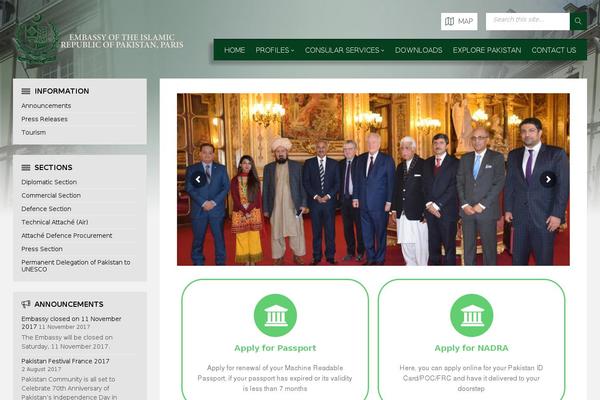Open Embassy closed on 11 November 2017
The width and height of the screenshot is (600, 400).
point(71,322)
